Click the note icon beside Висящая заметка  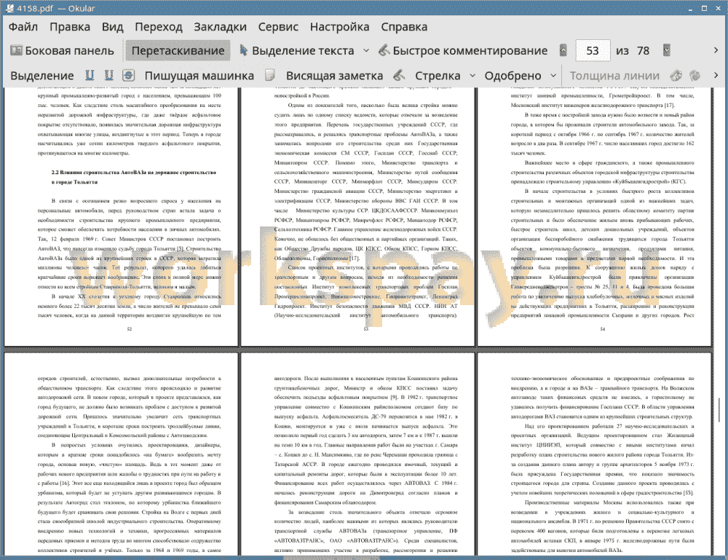270,75
